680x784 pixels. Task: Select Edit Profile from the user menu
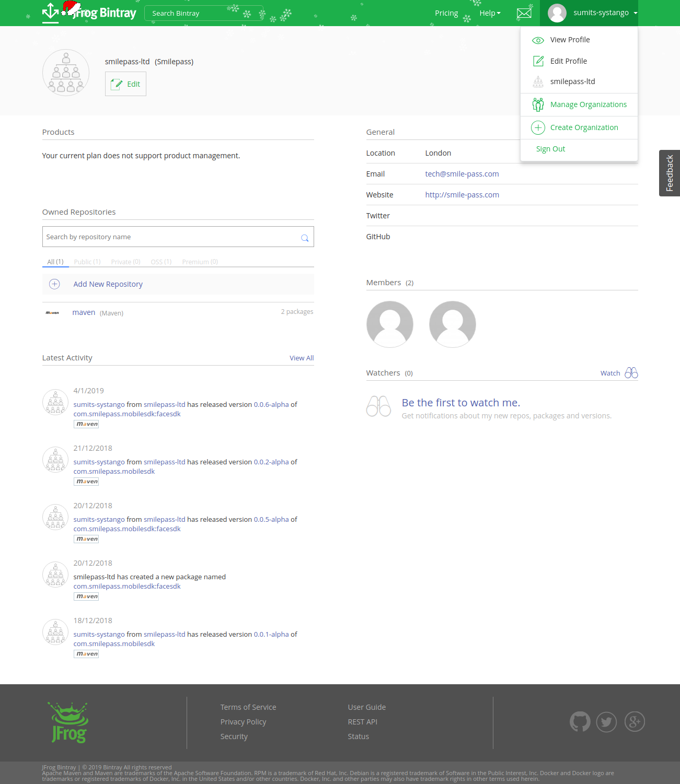click(568, 61)
